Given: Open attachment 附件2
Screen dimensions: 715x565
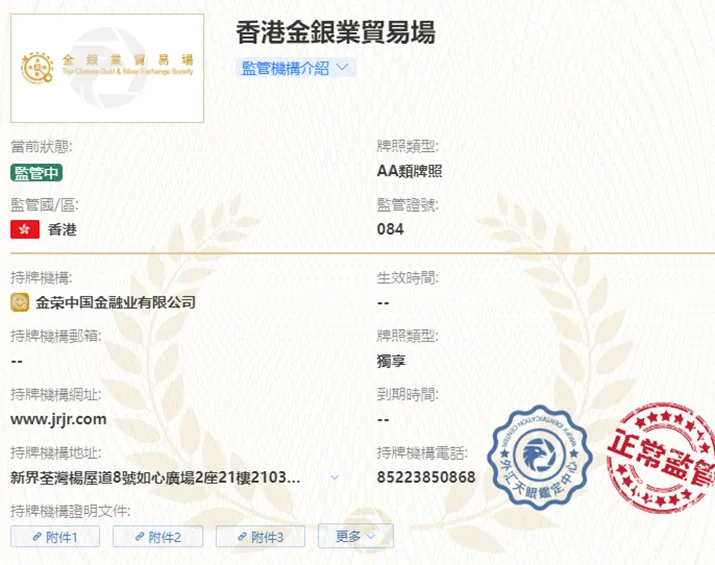Looking at the screenshot, I should click(x=158, y=537).
